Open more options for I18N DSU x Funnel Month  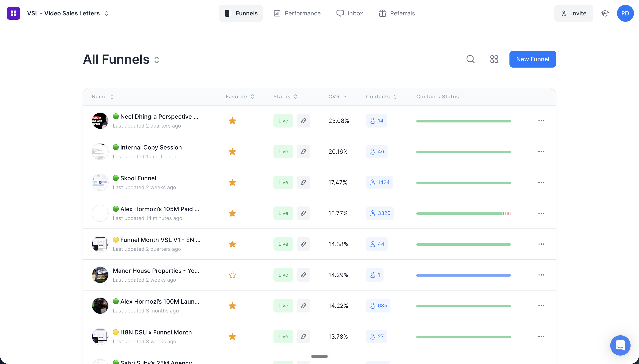[x=541, y=337]
